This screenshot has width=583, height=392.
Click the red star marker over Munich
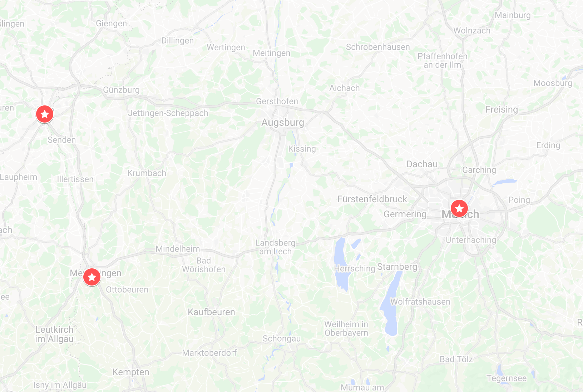coord(459,208)
